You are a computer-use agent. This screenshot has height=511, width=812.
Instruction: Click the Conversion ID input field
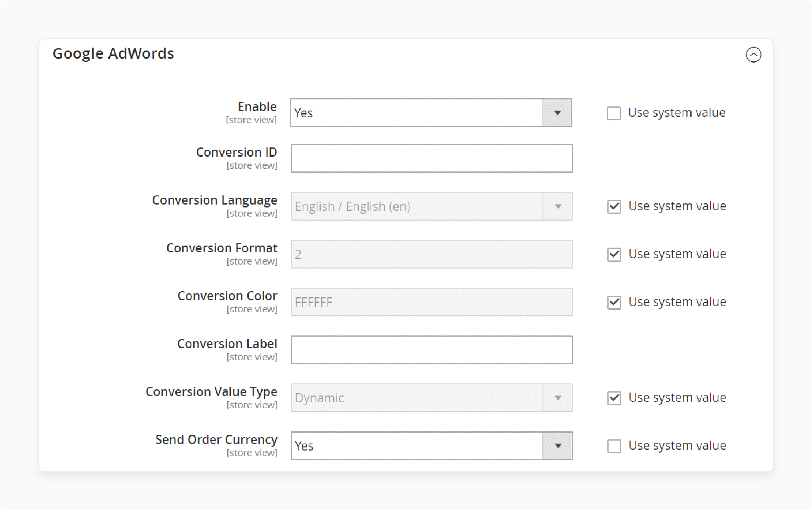pyautogui.click(x=431, y=158)
